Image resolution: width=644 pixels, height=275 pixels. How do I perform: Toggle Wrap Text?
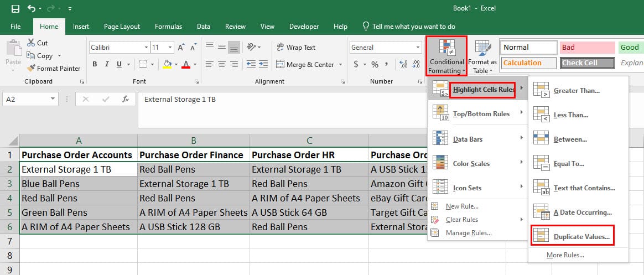pyautogui.click(x=296, y=47)
